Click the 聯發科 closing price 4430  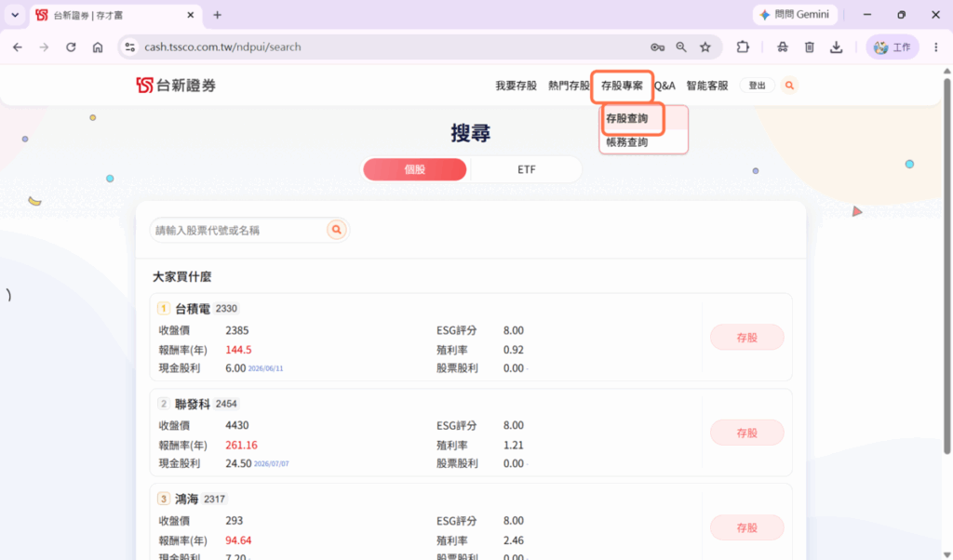tap(237, 425)
